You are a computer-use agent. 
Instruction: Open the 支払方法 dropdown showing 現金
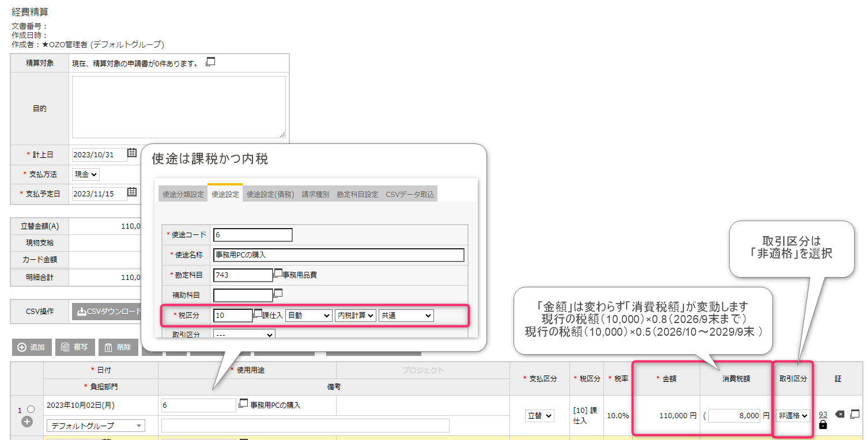(x=86, y=174)
